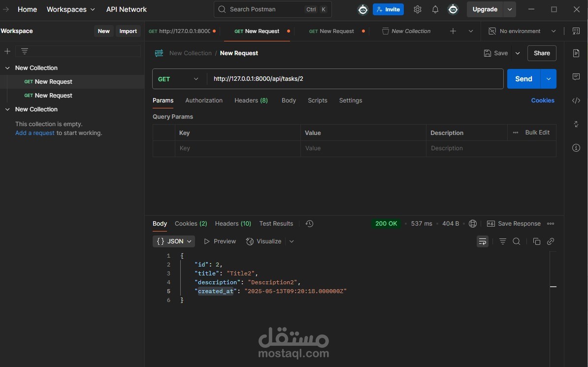Click the plus icon in sidebar
Screen dimensions: 588x367
pos(7,51)
